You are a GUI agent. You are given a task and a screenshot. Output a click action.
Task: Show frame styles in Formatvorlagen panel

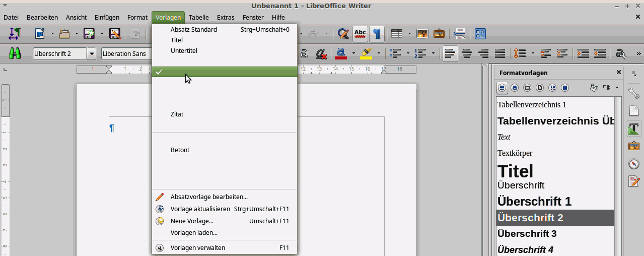pyautogui.click(x=527, y=88)
